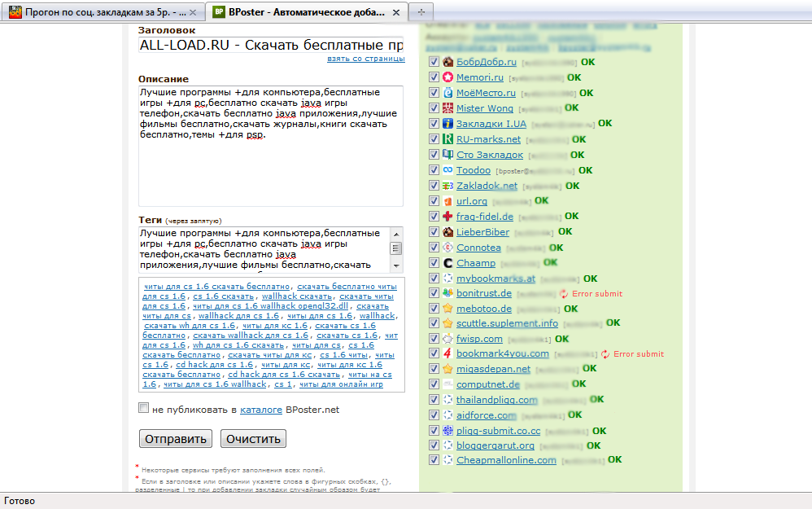Screen dimensions: 812x509
Task: Click the Сто Закладок service icon
Action: (448, 155)
